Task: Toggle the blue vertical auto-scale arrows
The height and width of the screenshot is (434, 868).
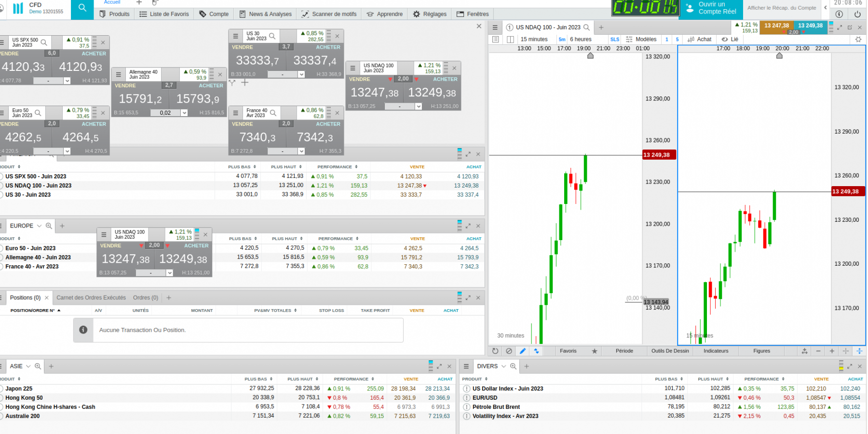Action: pyautogui.click(x=860, y=351)
